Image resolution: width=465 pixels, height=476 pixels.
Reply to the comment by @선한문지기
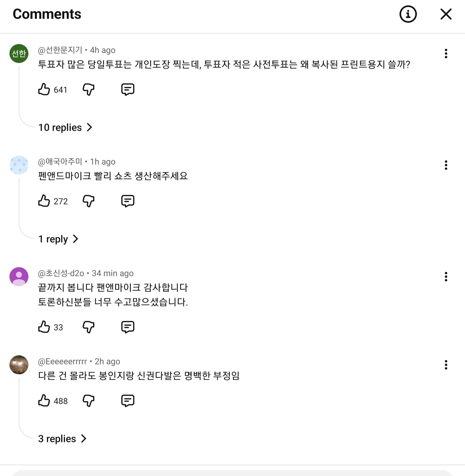(128, 89)
